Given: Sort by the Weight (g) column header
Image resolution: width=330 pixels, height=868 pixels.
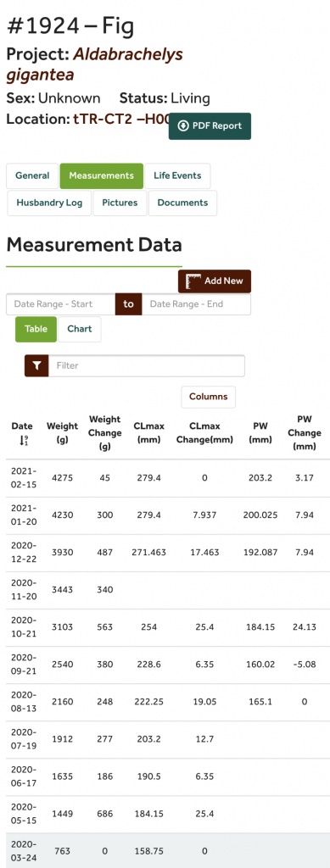Looking at the screenshot, I should point(62,433).
